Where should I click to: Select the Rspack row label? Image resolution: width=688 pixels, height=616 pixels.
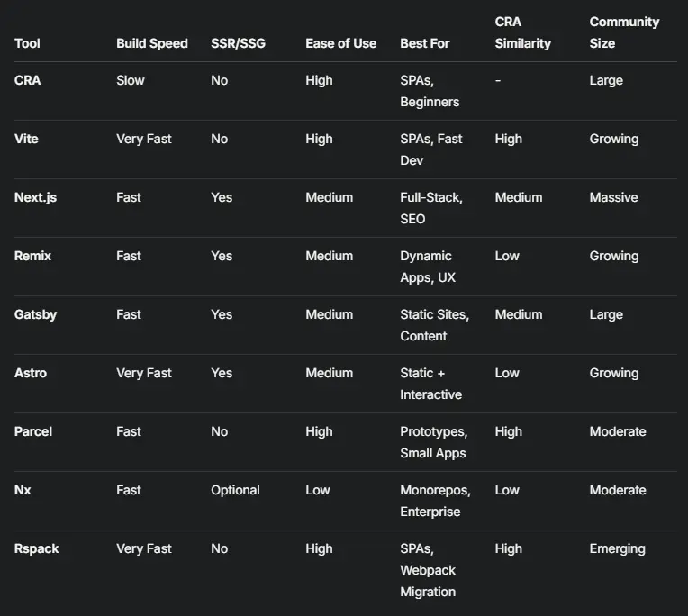click(x=37, y=548)
